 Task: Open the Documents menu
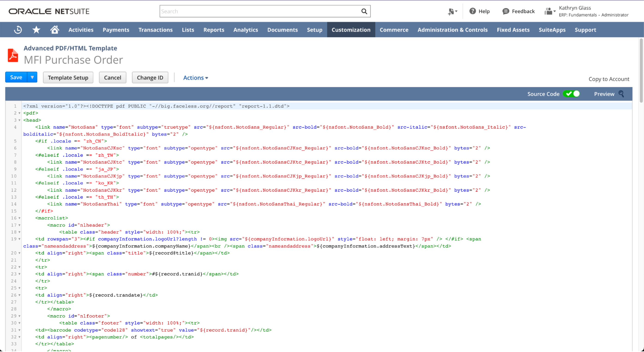click(x=283, y=30)
